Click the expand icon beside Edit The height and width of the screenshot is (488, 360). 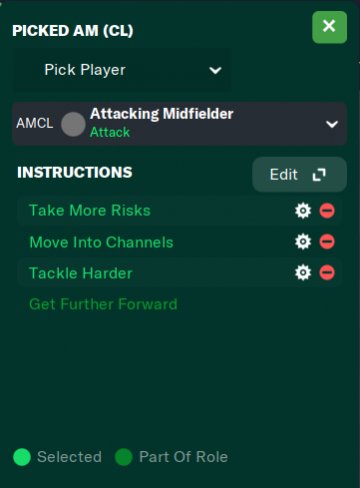point(319,175)
